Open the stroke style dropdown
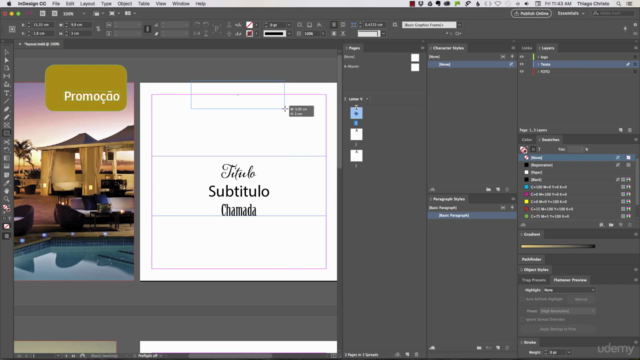The width and height of the screenshot is (640, 360). (289, 33)
